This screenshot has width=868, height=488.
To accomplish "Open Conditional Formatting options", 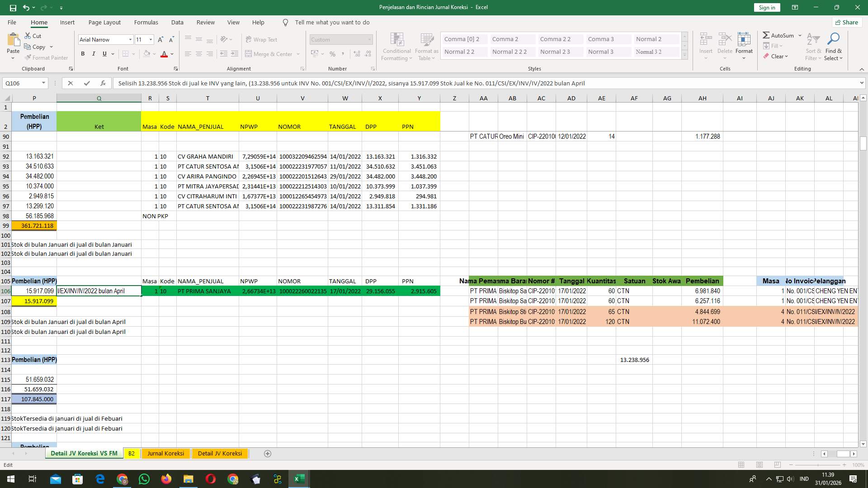I will (x=396, y=47).
